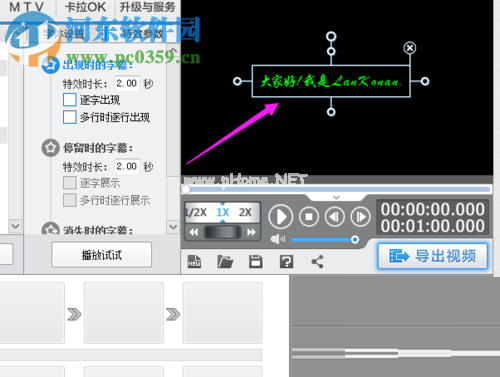Click the rewind double-arrow button
Viewport: 500px width, 377px height.
click(x=194, y=232)
